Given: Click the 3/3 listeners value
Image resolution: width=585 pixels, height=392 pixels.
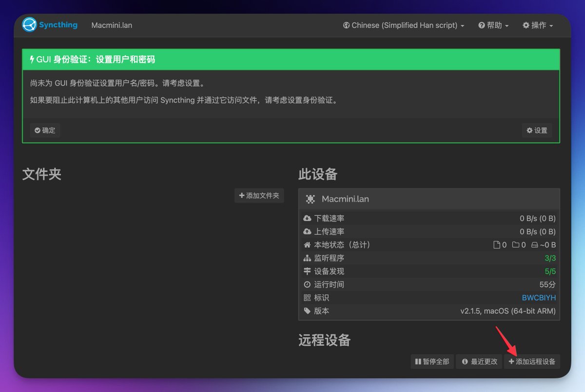Looking at the screenshot, I should point(550,258).
